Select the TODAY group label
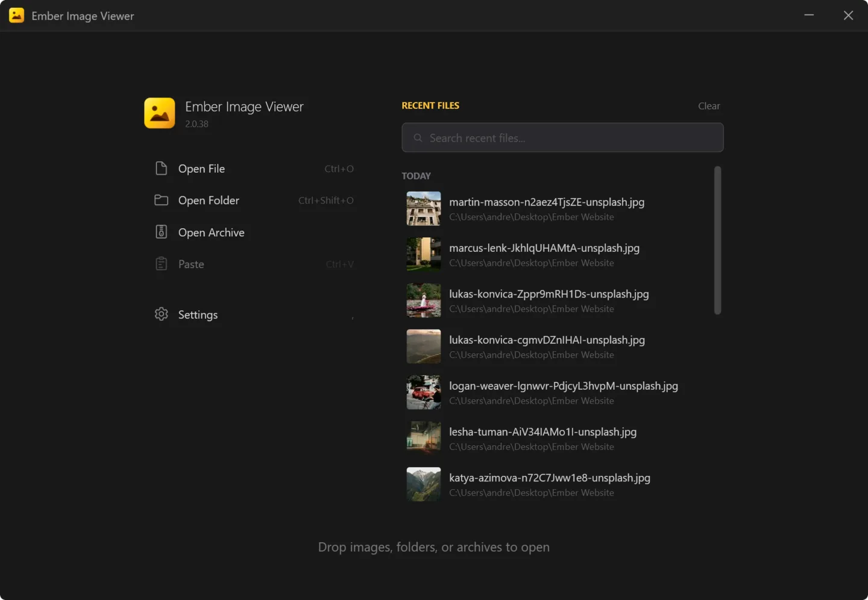868x600 pixels. point(417,176)
